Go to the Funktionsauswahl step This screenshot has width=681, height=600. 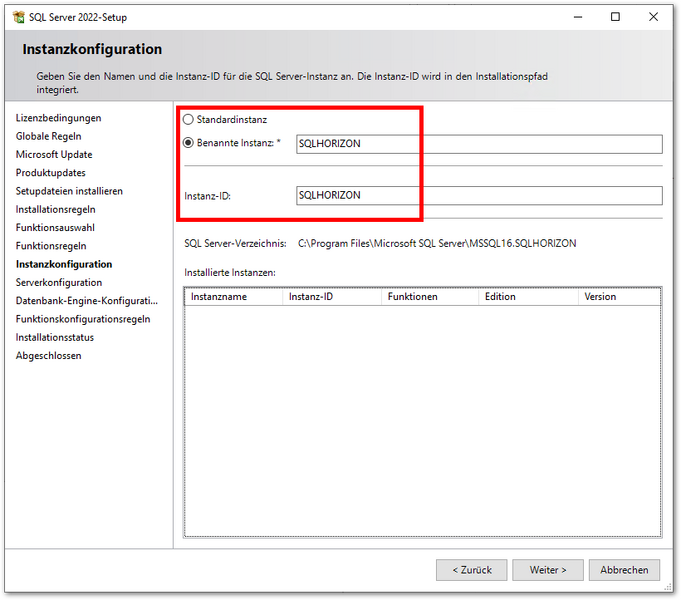(55, 228)
